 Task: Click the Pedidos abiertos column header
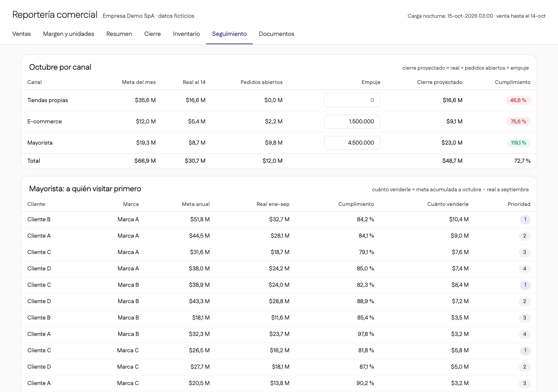(x=261, y=82)
